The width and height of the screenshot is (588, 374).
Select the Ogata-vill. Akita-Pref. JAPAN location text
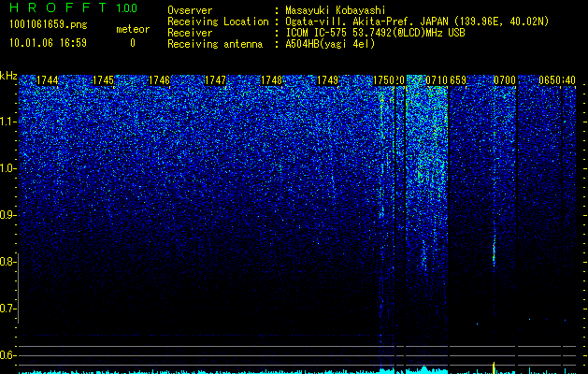[x=417, y=22]
